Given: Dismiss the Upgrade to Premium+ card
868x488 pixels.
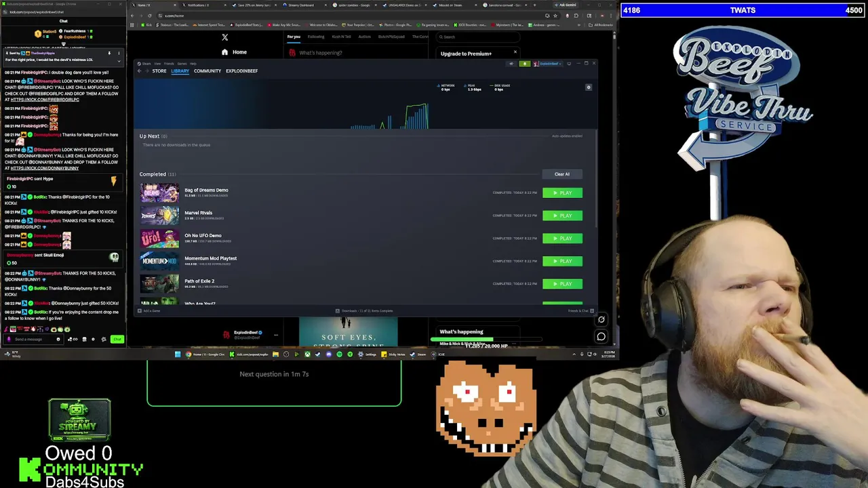Looking at the screenshot, I should [x=515, y=52].
